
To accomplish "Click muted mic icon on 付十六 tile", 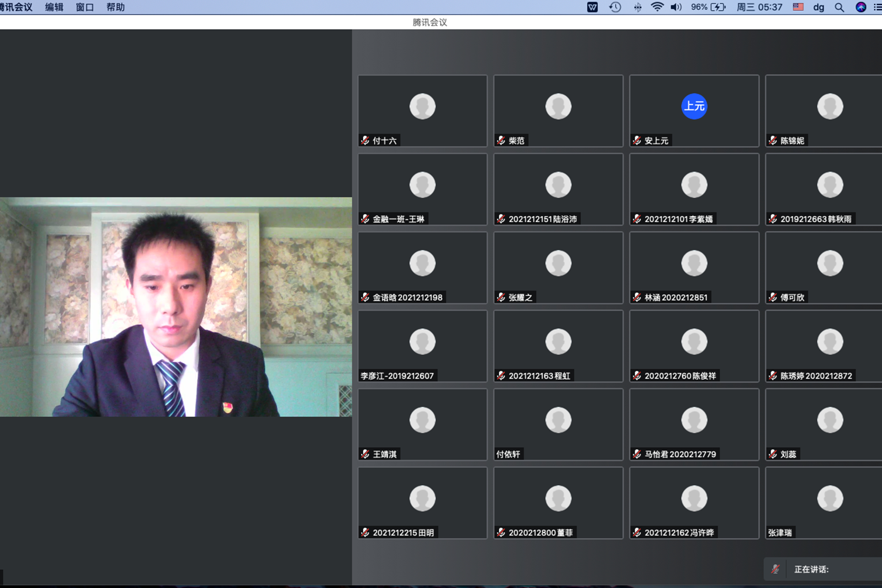I will coord(365,140).
